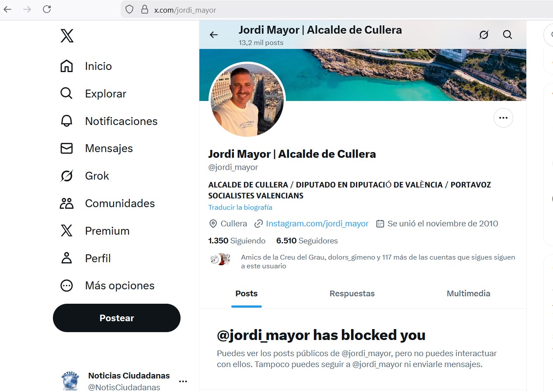The width and height of the screenshot is (553, 392).
Task: Click the X logo icon
Action: click(67, 36)
